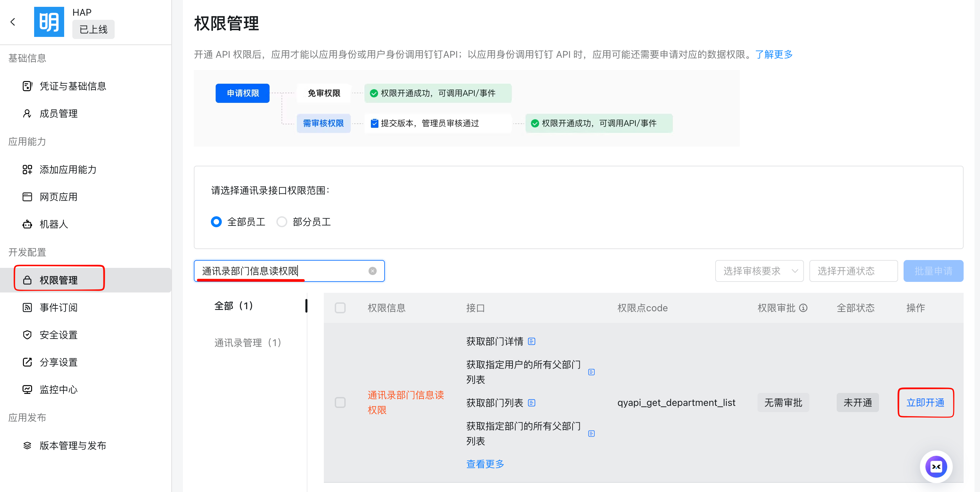Select the 部分员工 radio option
Image resolution: width=980 pixels, height=492 pixels.
pos(282,222)
